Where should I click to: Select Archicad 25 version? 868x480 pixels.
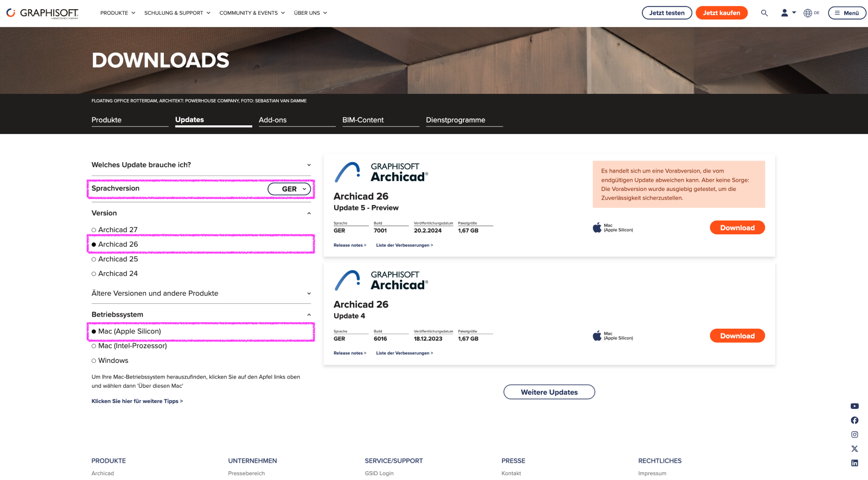(114, 259)
